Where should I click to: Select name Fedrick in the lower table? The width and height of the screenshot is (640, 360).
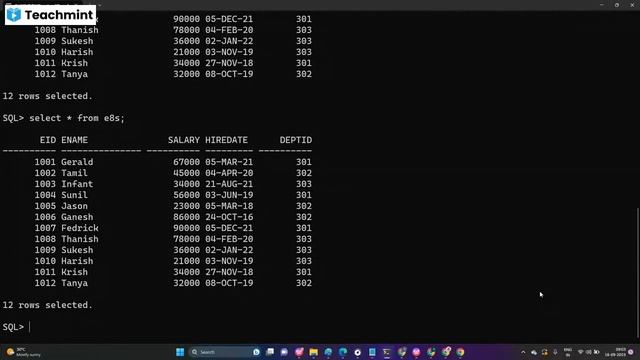click(80, 228)
